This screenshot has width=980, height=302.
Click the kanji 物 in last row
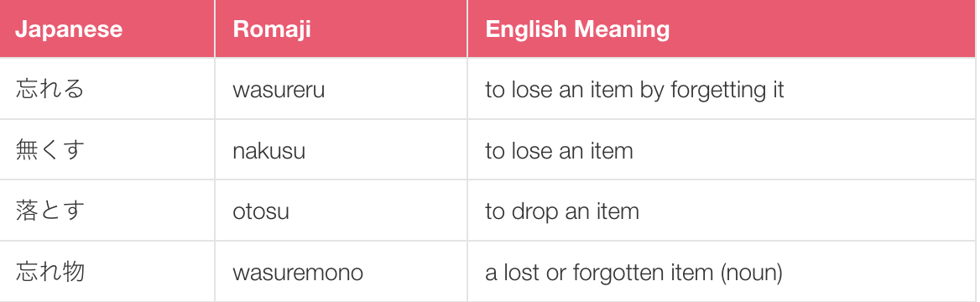(x=74, y=272)
